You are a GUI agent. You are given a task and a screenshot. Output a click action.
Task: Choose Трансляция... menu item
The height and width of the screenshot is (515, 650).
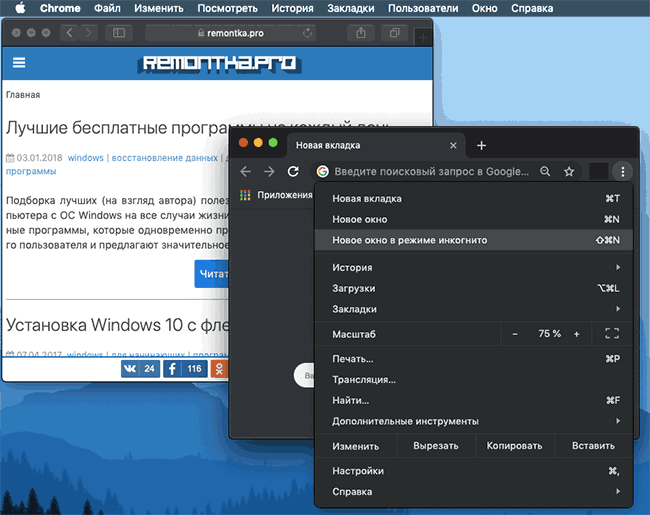pyautogui.click(x=474, y=379)
